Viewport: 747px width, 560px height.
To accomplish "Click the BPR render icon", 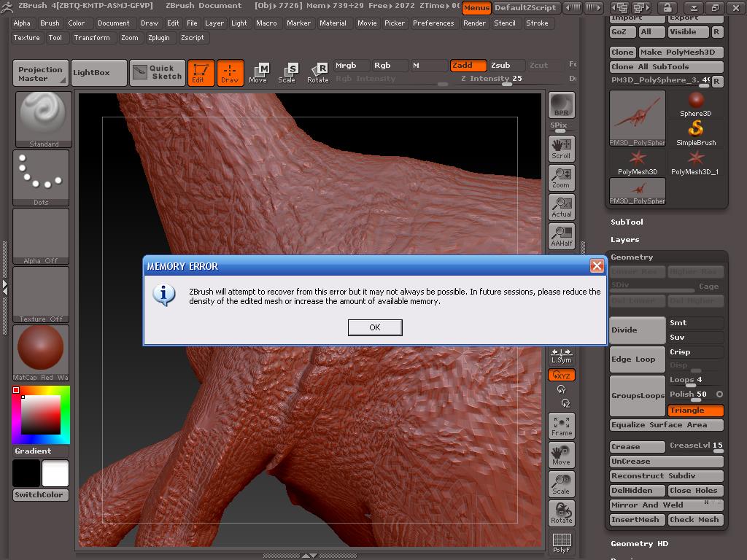I will tap(562, 105).
